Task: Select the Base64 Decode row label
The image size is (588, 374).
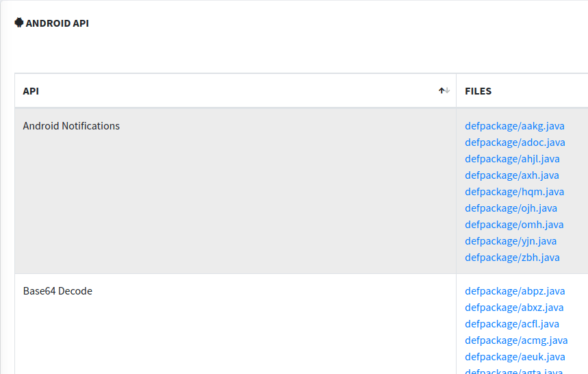Action: point(57,291)
